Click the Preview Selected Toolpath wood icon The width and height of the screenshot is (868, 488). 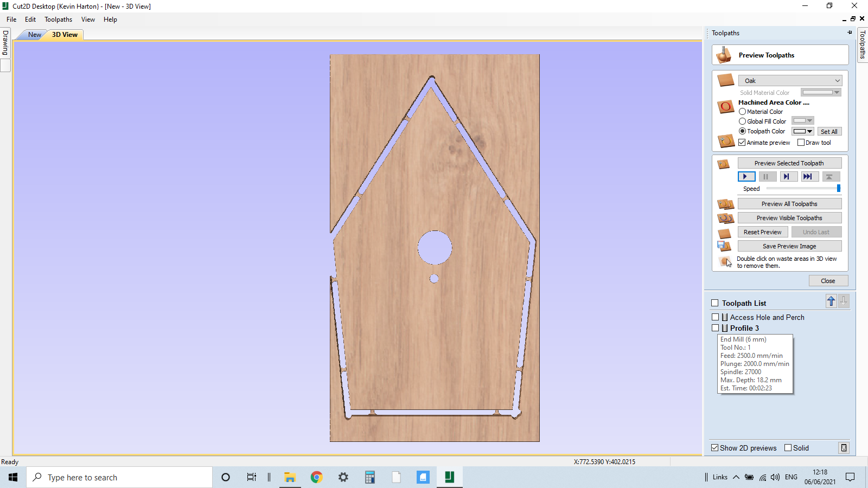tap(725, 164)
